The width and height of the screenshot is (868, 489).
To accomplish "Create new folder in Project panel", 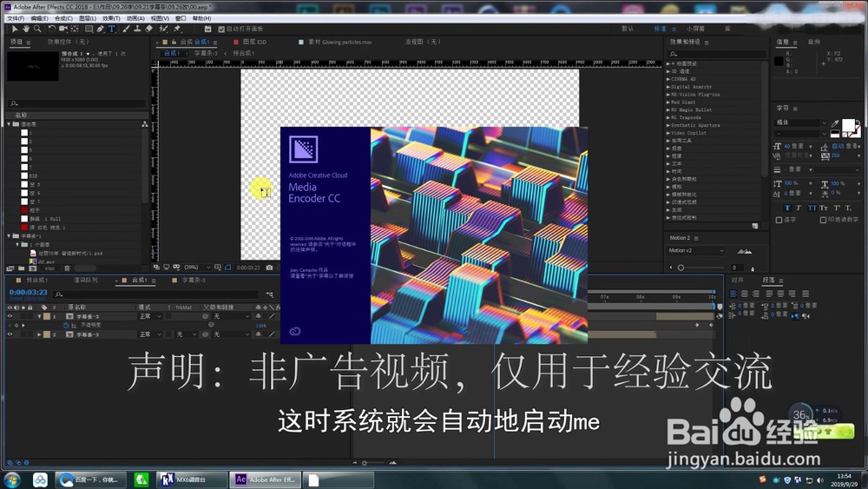I will pos(22,268).
